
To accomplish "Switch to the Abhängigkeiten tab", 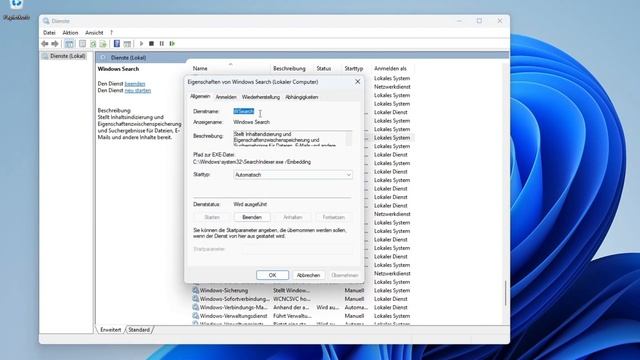I will (302, 97).
